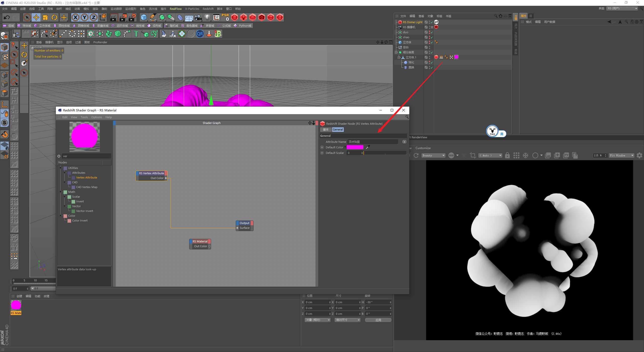Click the crop region icon in RenderView
Viewport: 644px width, 352px height.
click(473, 155)
